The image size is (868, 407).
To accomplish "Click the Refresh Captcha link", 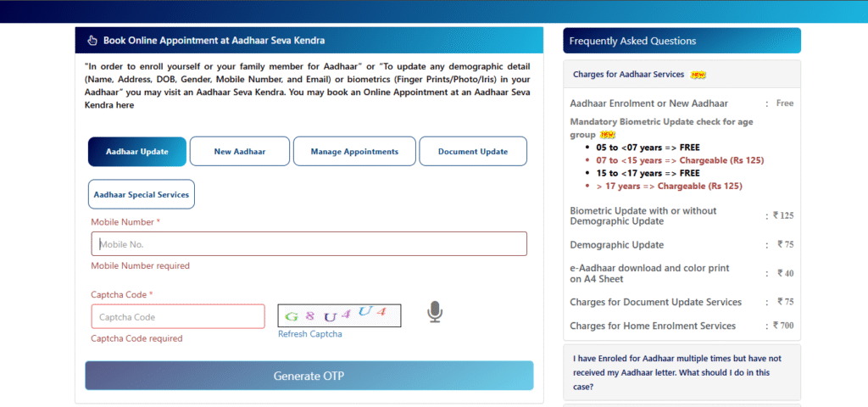I will (309, 334).
